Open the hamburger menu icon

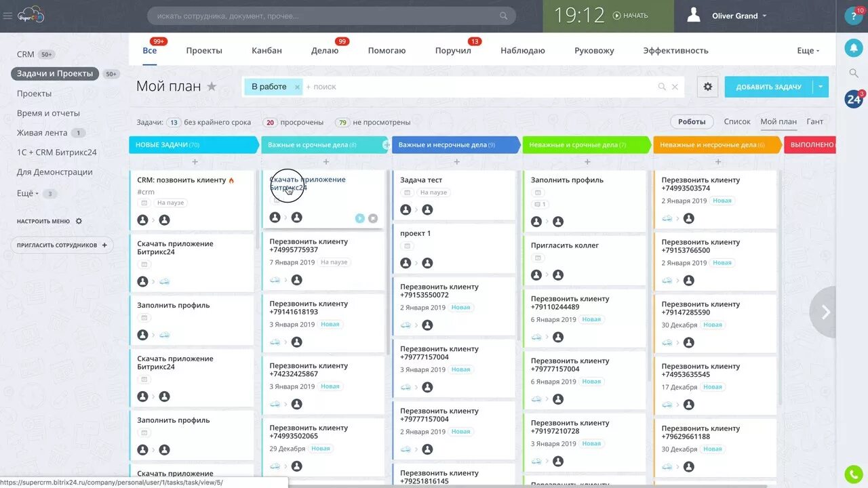click(x=7, y=16)
